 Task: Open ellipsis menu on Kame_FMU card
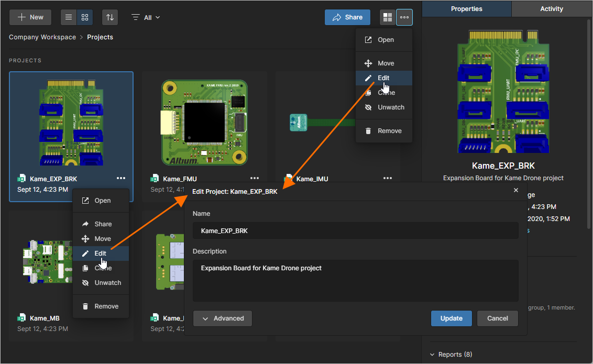(255, 178)
